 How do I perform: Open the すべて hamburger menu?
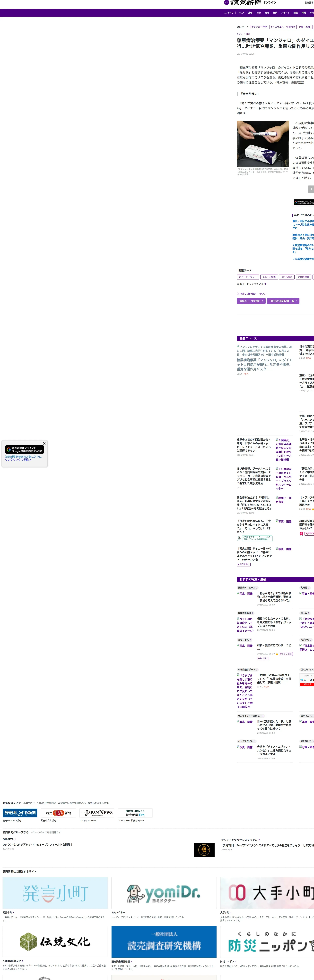tap(229, 13)
